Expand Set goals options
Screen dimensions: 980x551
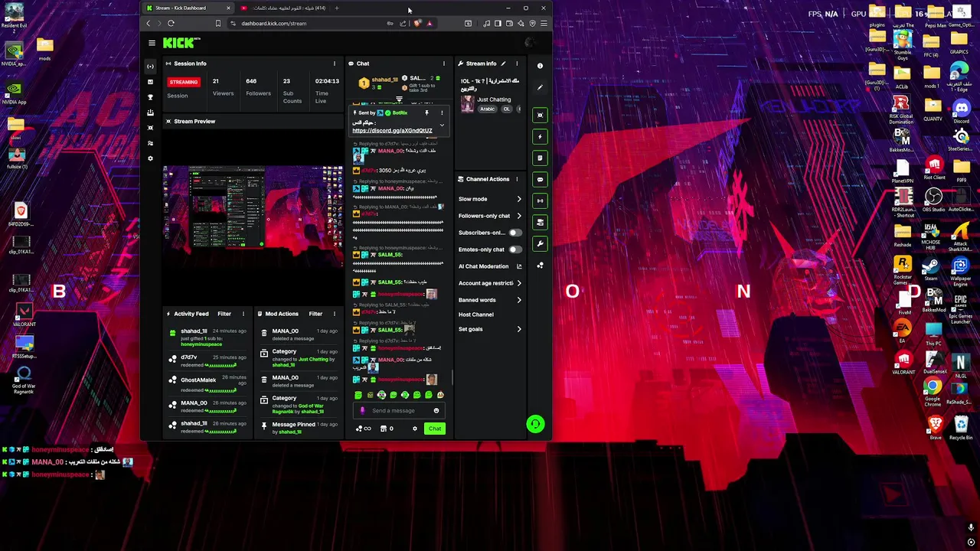coord(519,329)
